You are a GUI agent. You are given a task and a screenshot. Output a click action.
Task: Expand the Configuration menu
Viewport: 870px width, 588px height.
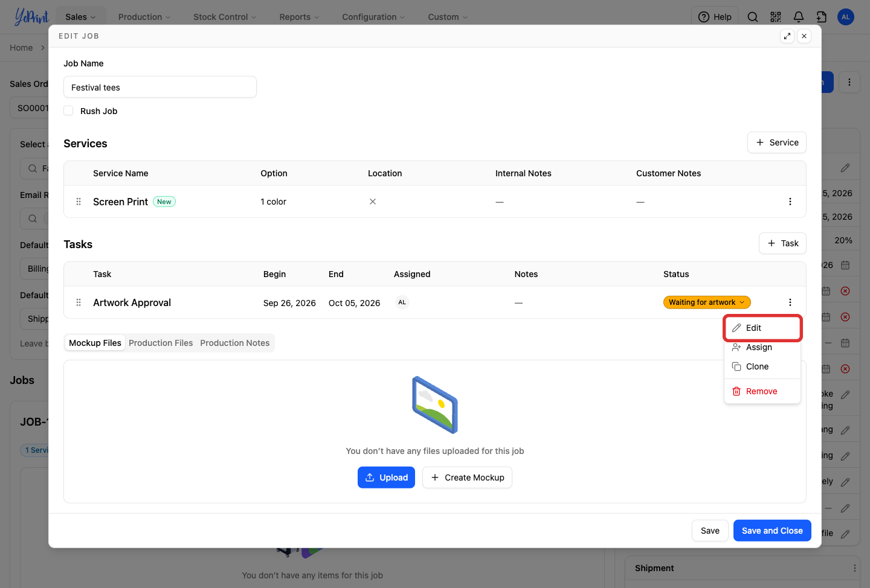click(373, 17)
